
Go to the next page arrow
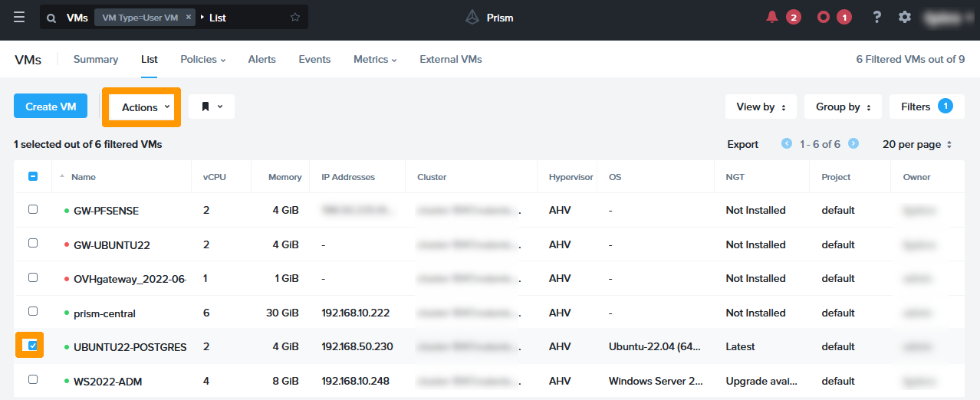pyautogui.click(x=853, y=144)
